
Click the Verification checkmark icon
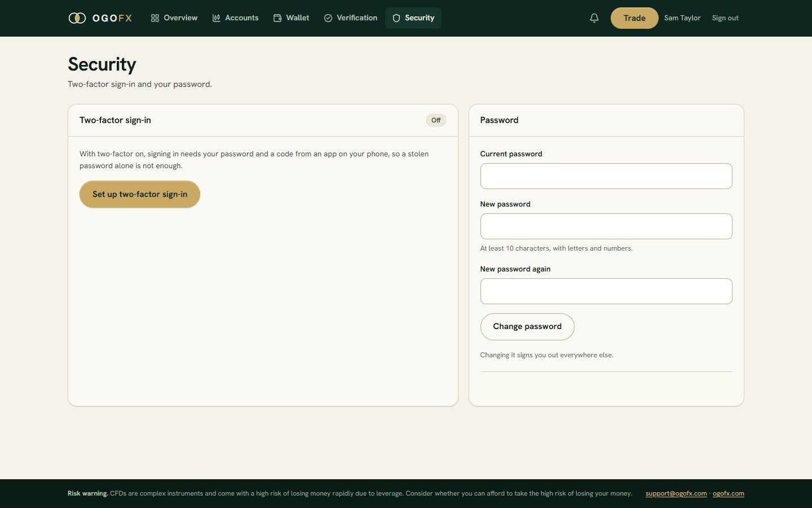tap(328, 18)
